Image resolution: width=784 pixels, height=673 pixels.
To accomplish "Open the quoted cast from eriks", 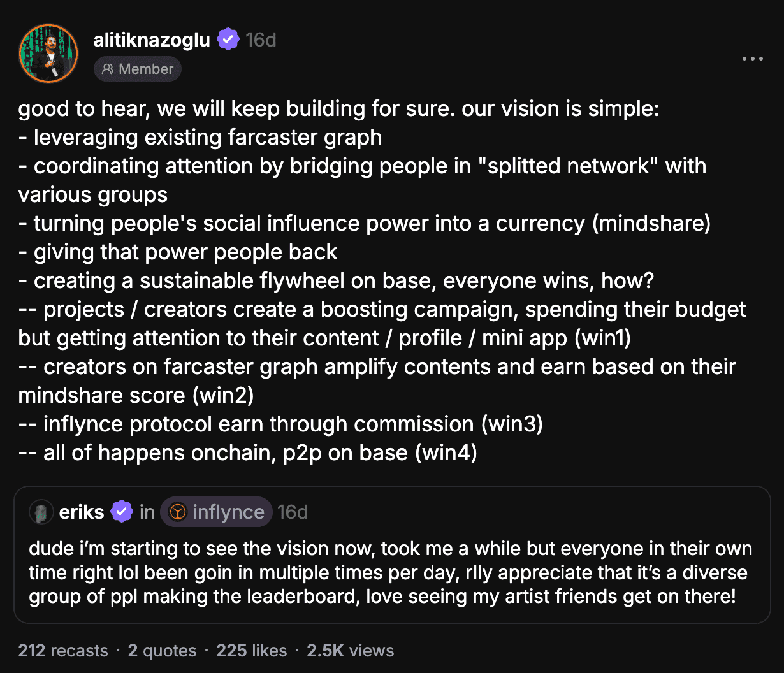I will (391, 572).
